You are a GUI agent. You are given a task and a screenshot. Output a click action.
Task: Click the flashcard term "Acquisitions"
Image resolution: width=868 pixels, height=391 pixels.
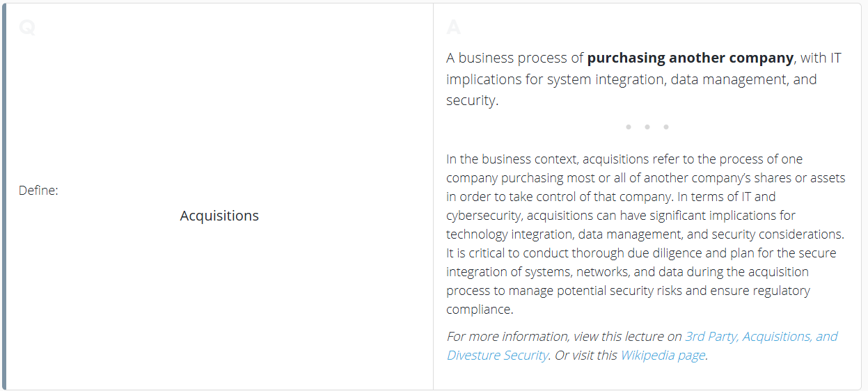pos(219,216)
